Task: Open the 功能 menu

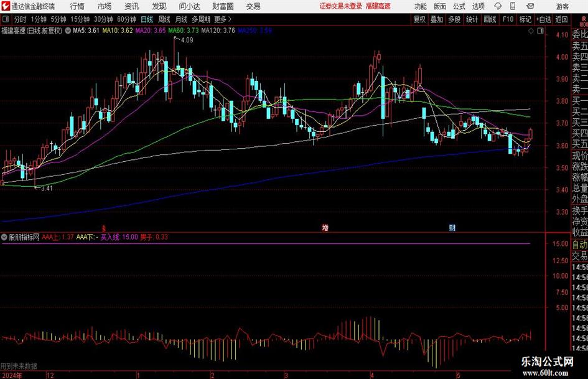Action: pos(421,6)
